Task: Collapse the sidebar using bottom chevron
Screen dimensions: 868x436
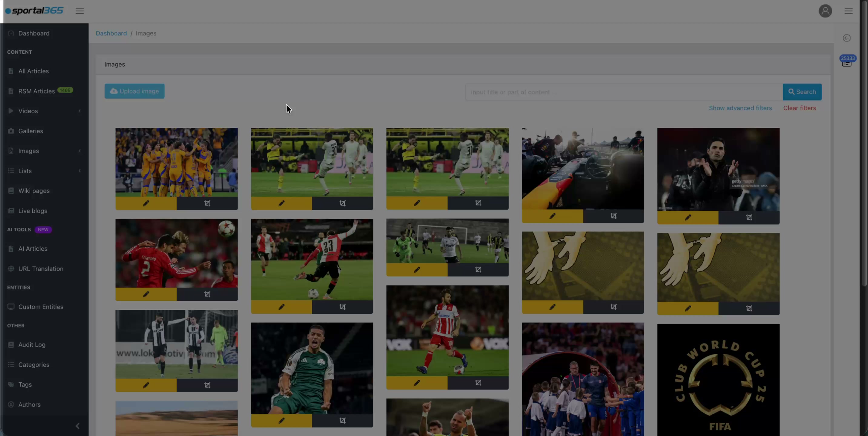Action: (x=78, y=426)
